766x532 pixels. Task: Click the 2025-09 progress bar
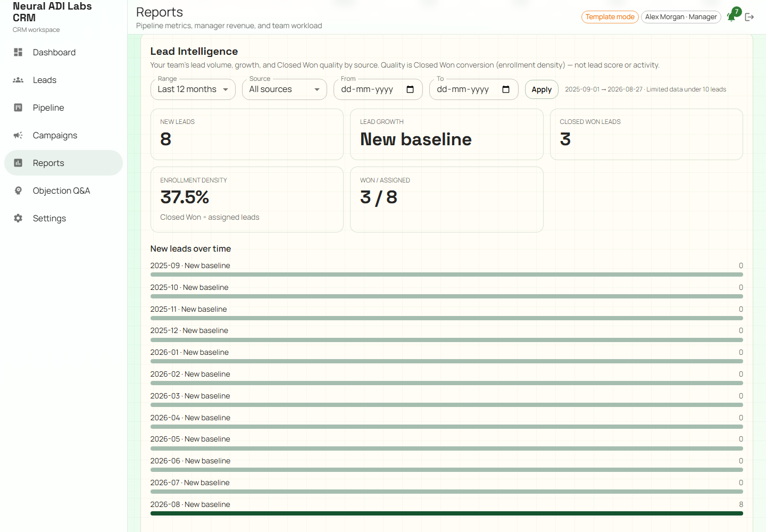click(x=447, y=275)
